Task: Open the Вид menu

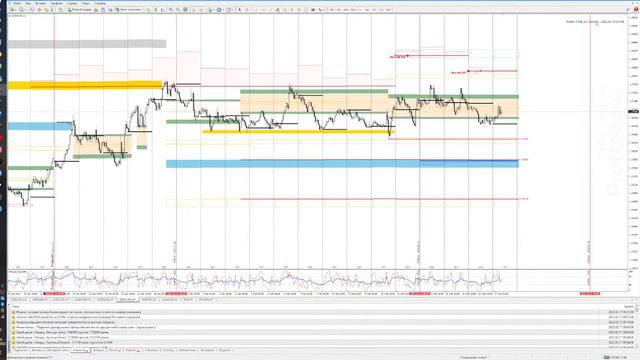Action: (28, 3)
